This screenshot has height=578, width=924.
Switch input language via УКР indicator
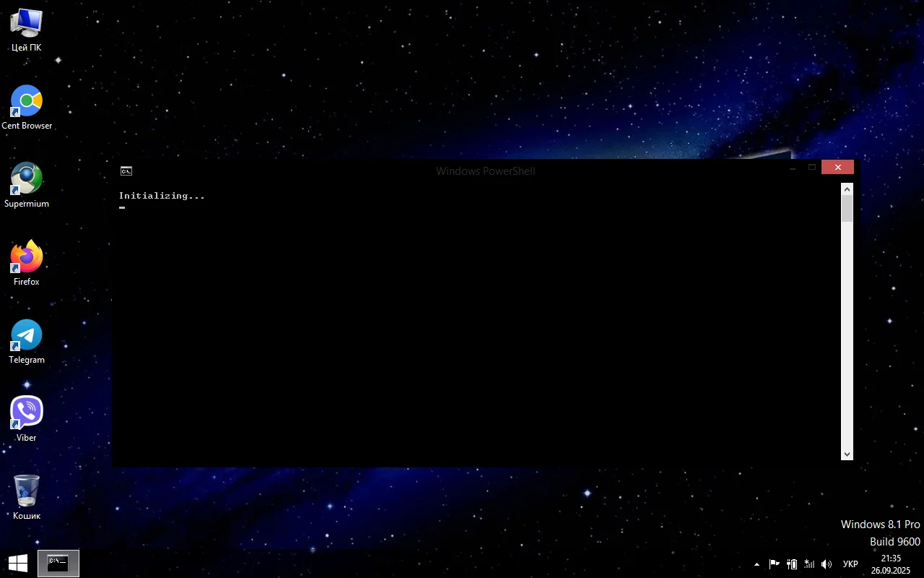[850, 564]
